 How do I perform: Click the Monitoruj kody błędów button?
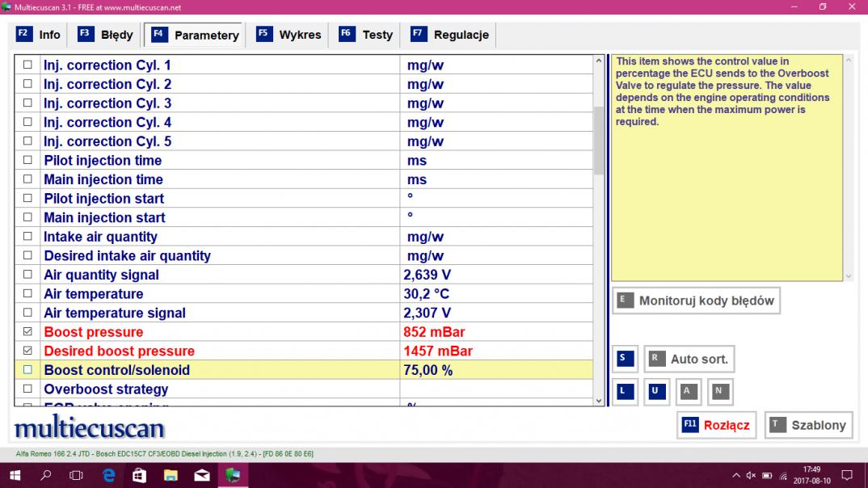pos(696,301)
